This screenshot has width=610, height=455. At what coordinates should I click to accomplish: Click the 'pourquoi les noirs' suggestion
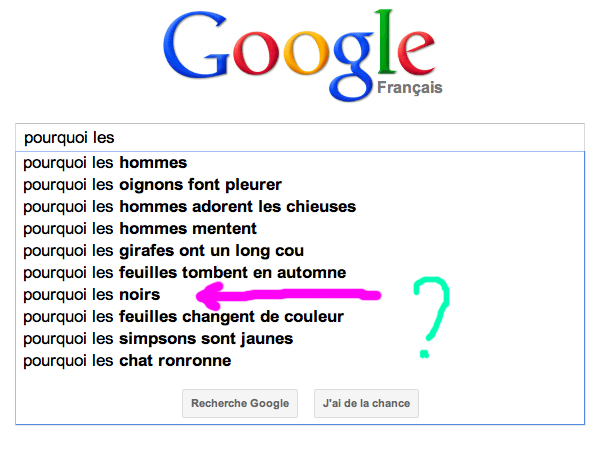tap(91, 294)
